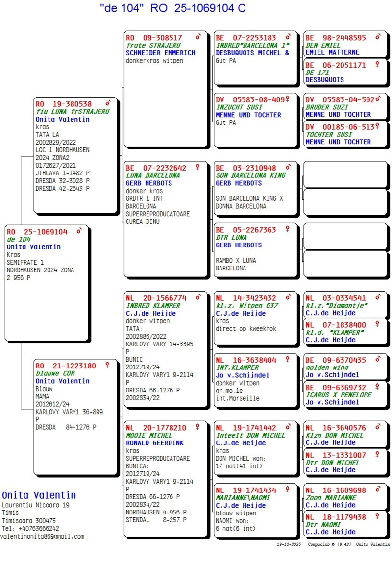The width and height of the screenshot is (392, 563).
Task: Click the female symbol beside NL 19-1741434
Action: pos(288,490)
